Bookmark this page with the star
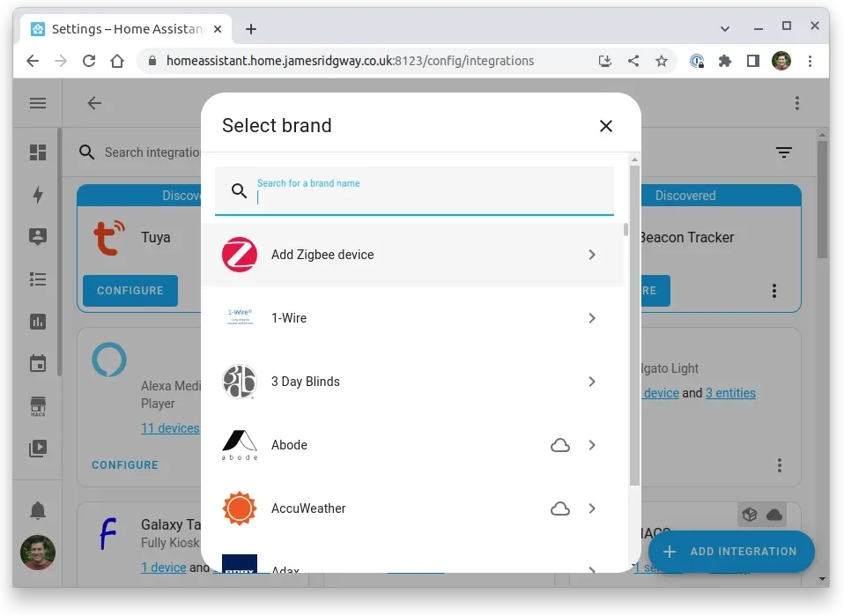Viewport: 844px width, 616px height. 662,61
